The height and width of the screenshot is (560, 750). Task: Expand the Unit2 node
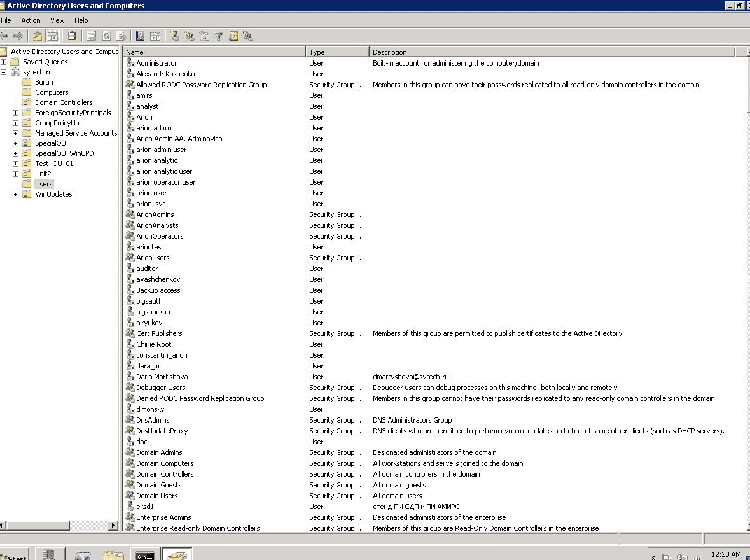click(x=15, y=174)
